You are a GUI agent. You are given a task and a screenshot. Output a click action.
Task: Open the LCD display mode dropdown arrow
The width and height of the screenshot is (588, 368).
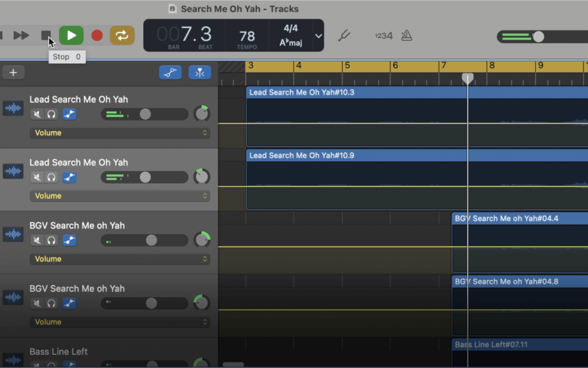click(x=318, y=36)
